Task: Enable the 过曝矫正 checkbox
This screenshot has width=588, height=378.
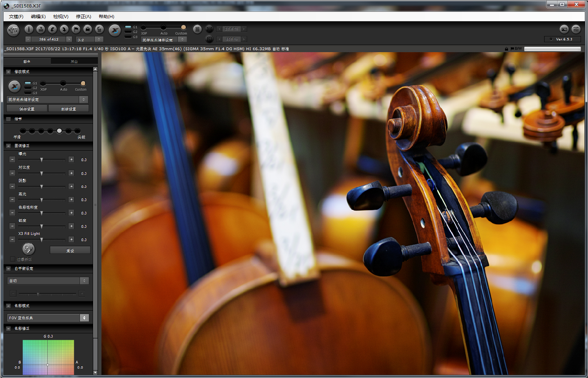Action: [13, 259]
